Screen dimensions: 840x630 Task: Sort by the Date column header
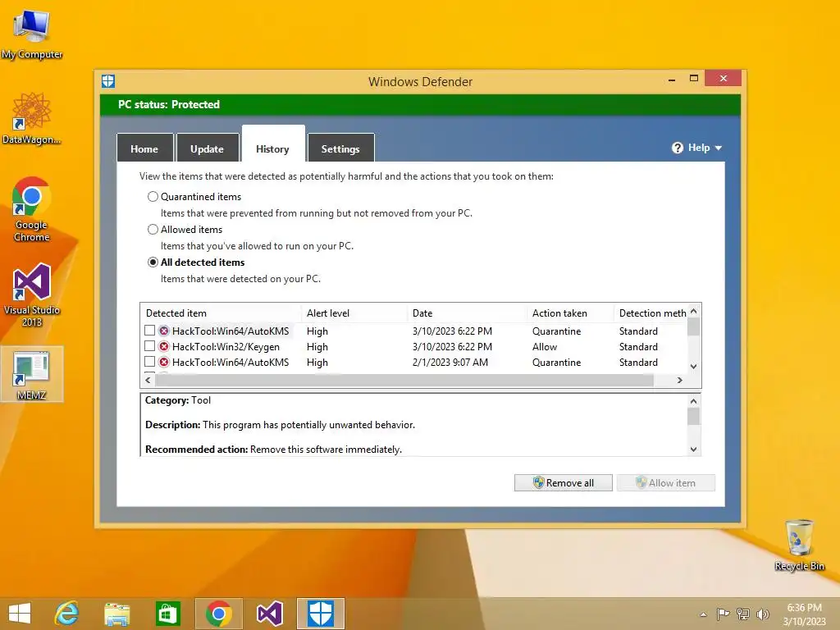click(467, 313)
